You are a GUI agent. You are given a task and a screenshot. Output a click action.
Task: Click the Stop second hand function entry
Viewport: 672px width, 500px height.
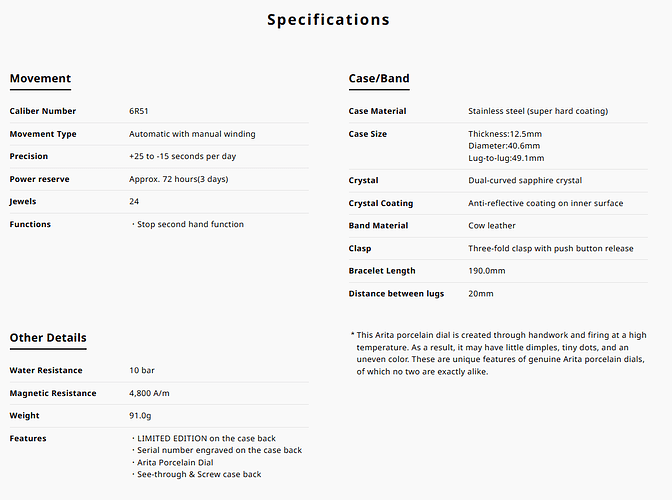point(187,224)
